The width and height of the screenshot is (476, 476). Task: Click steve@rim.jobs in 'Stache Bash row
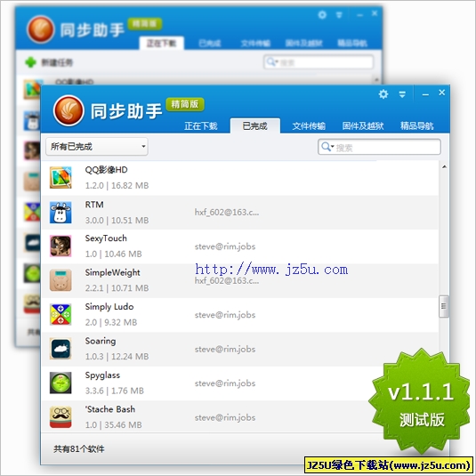[225, 417]
